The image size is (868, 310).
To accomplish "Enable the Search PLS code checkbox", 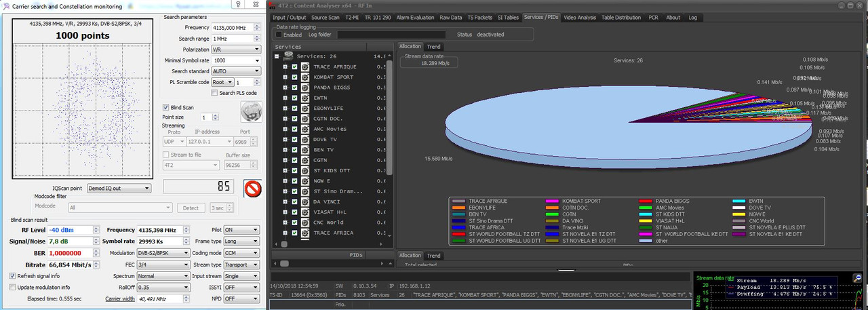I will point(214,93).
